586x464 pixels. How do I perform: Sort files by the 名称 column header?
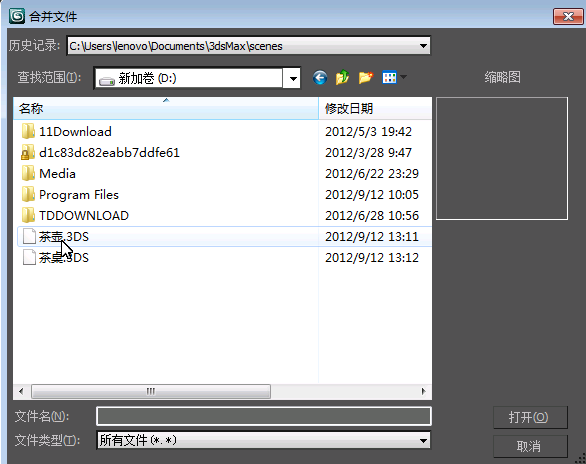click(x=166, y=108)
